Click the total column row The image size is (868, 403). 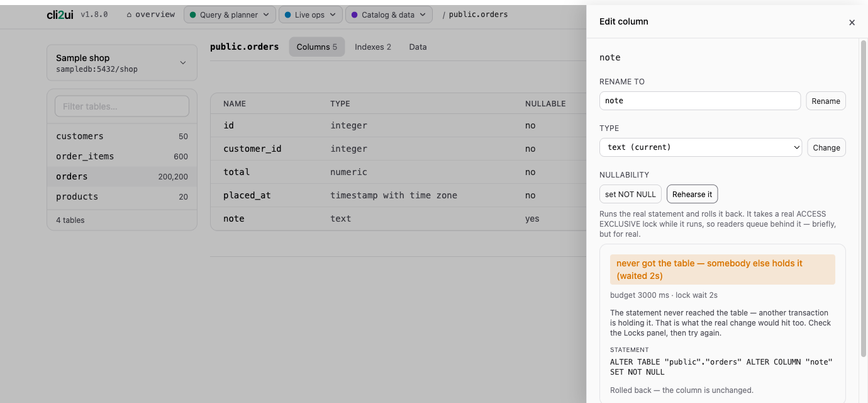(398, 172)
